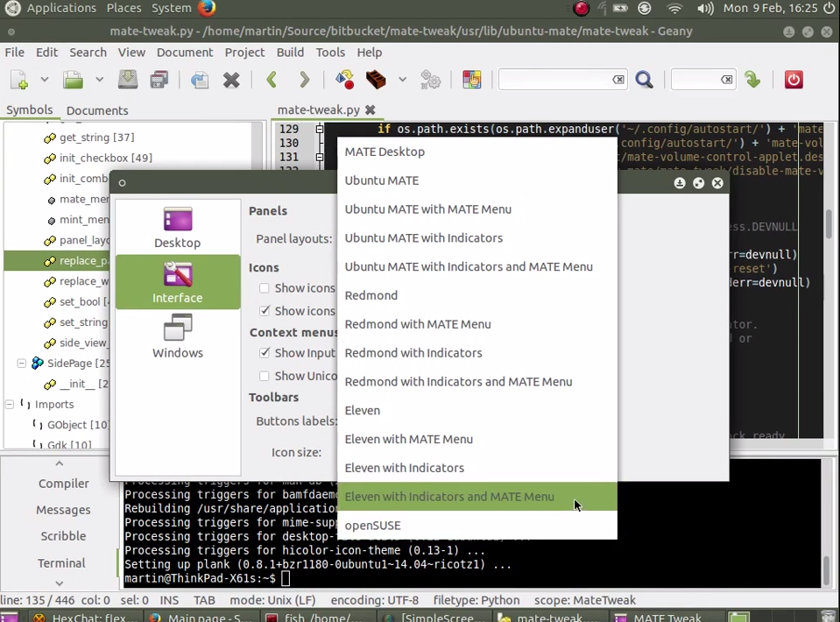The width and height of the screenshot is (840, 622).
Task: Click the New file toolbar icon
Action: (19, 80)
